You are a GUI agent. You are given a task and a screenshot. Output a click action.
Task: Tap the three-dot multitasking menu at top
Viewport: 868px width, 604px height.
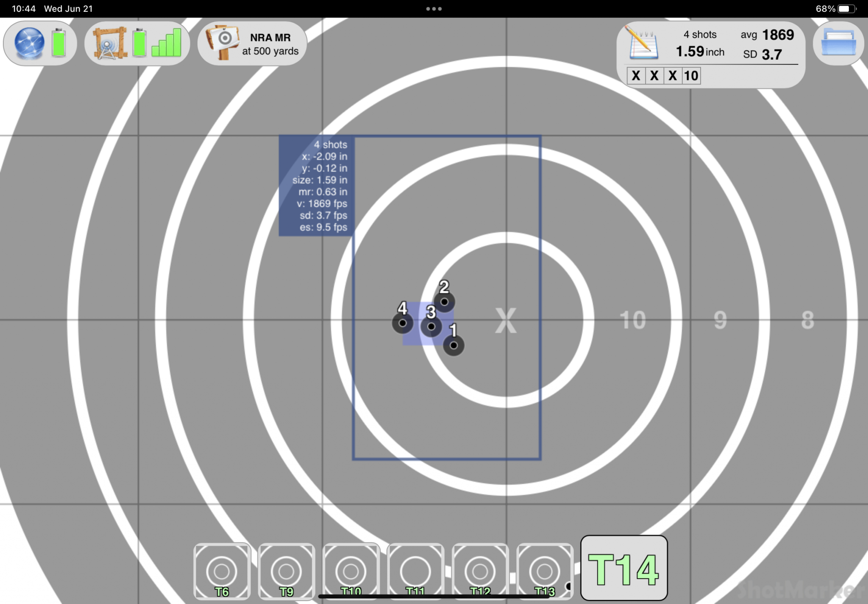(434, 8)
